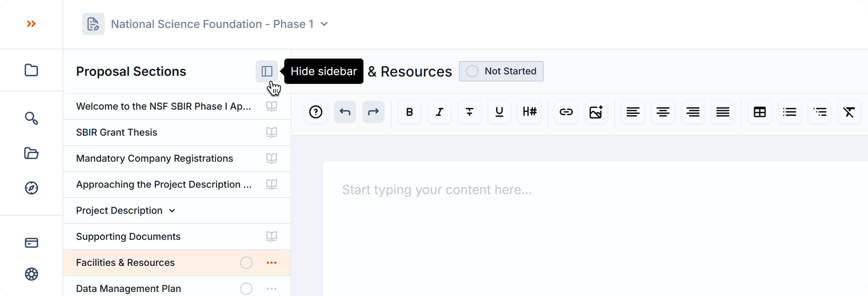
Task: Hide the Proposal Sections sidebar
Action: point(267,71)
